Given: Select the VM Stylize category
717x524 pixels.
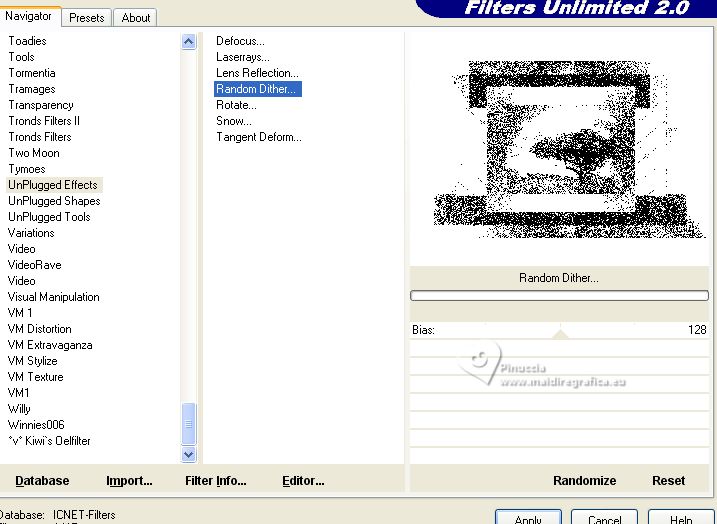Looking at the screenshot, I should pos(33,361).
